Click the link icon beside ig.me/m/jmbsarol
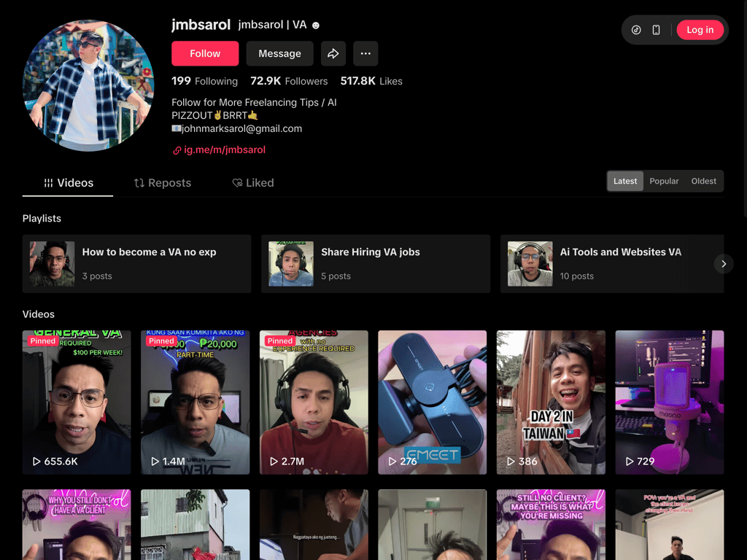The height and width of the screenshot is (560, 747). tap(177, 150)
